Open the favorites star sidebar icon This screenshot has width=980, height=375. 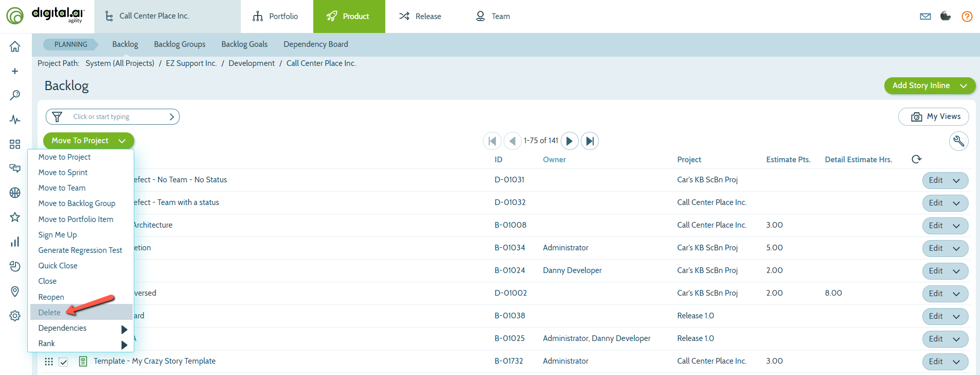(15, 217)
